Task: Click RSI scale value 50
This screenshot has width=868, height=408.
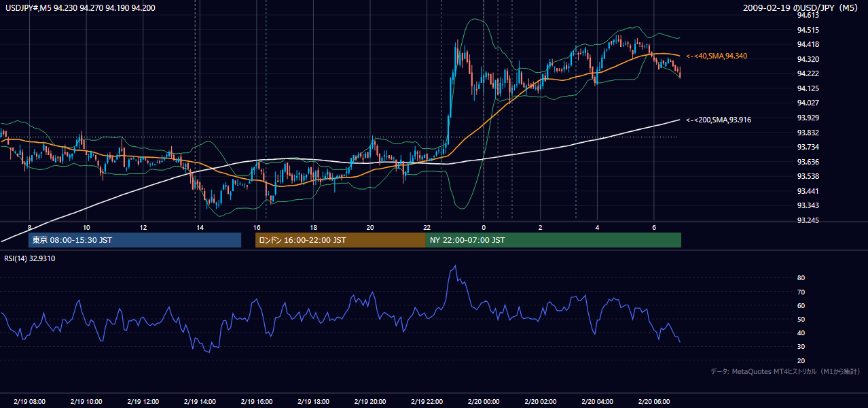Action: [801, 319]
